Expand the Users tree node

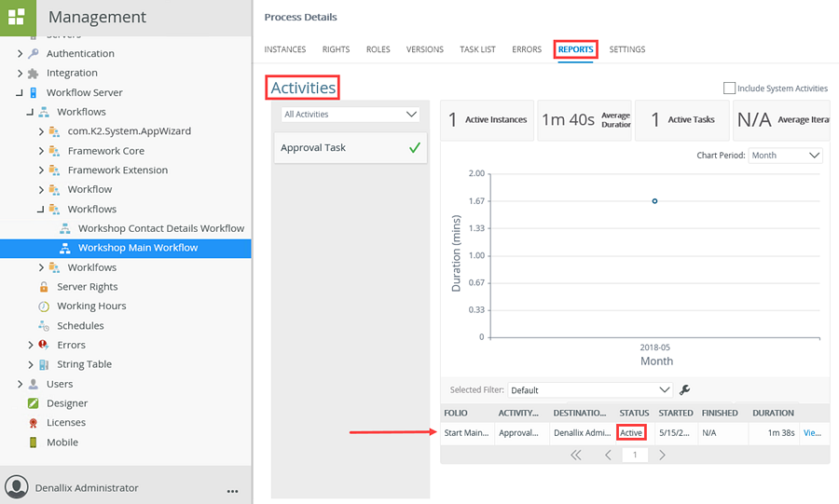click(20, 384)
